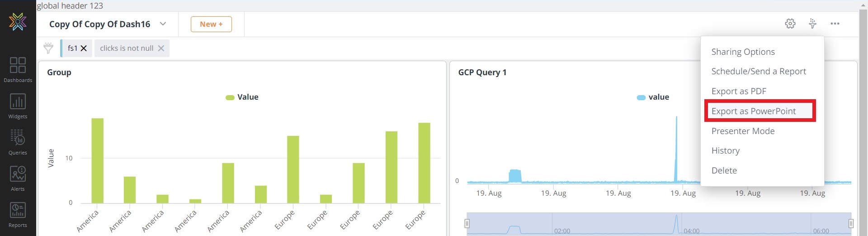Screen dimensions: 868x236
Task: Toggle the blue value legend in GCP Query
Action: (x=653, y=97)
